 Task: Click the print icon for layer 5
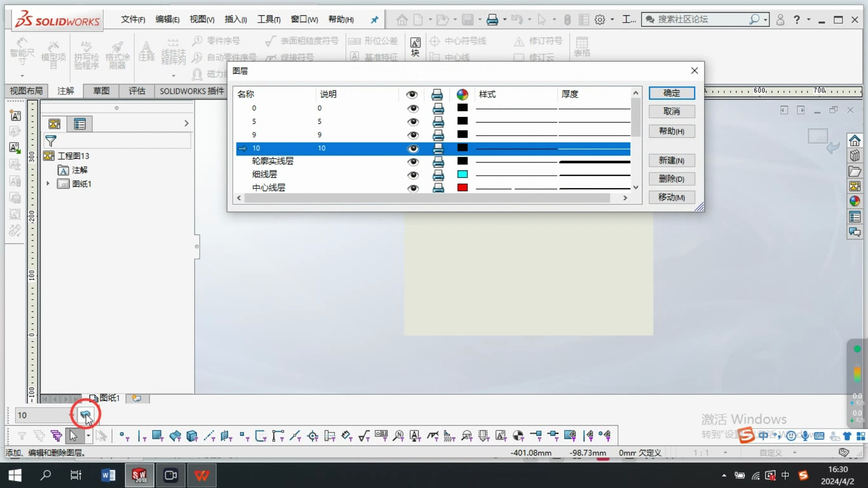(x=438, y=122)
